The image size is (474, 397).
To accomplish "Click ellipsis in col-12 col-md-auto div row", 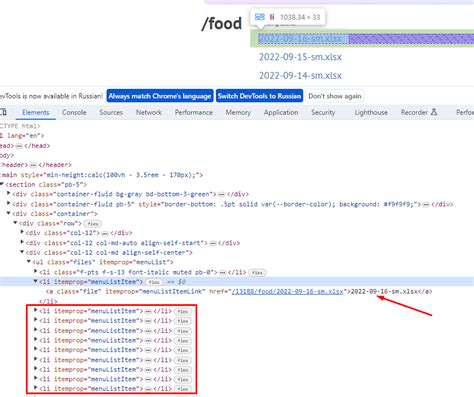I will point(213,243).
